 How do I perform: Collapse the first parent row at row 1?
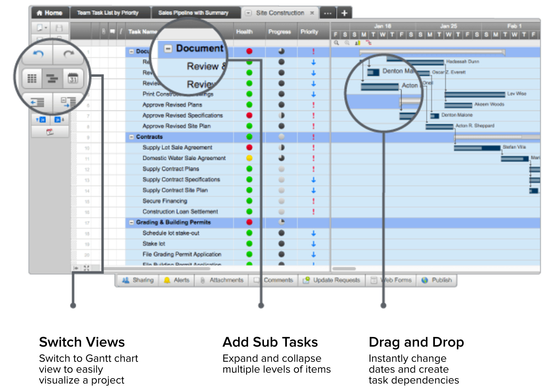[x=131, y=51]
